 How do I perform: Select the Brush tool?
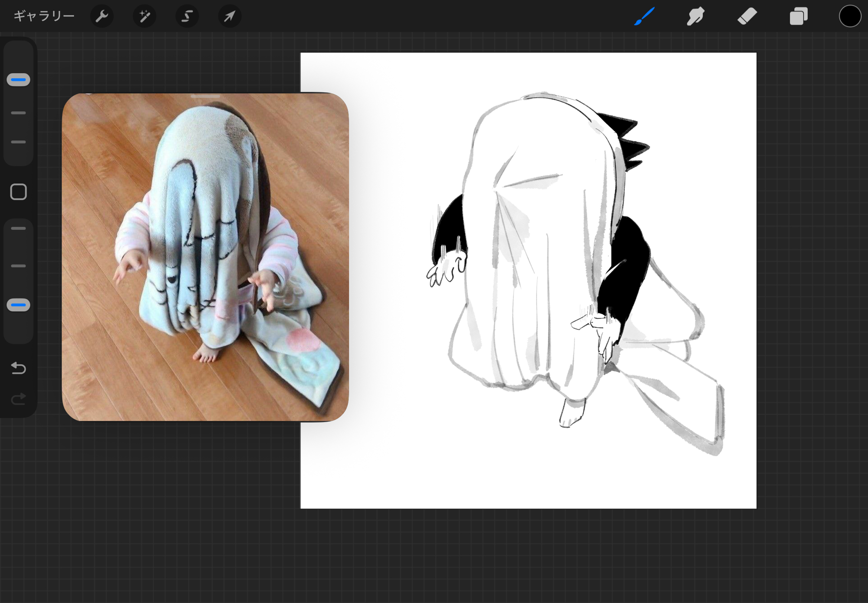click(644, 16)
